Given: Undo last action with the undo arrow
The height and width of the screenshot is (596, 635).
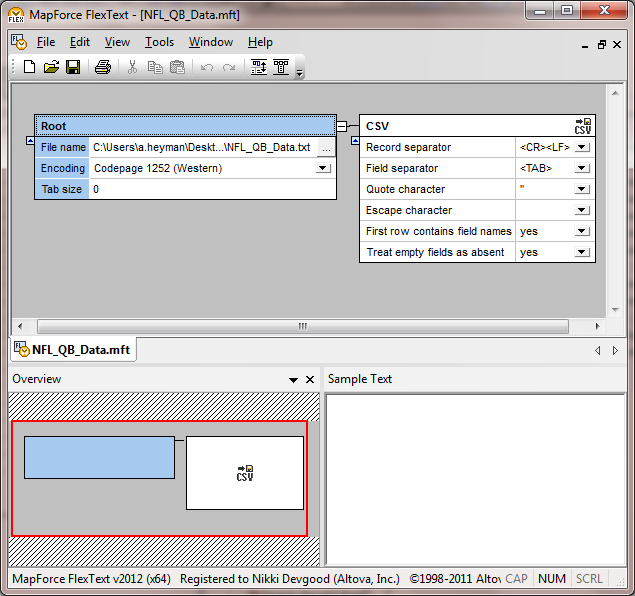Looking at the screenshot, I should (x=207, y=67).
